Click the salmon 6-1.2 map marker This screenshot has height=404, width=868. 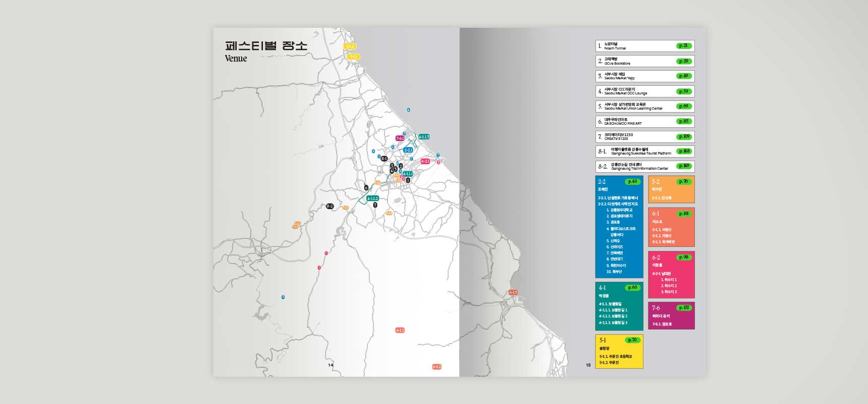[437, 367]
